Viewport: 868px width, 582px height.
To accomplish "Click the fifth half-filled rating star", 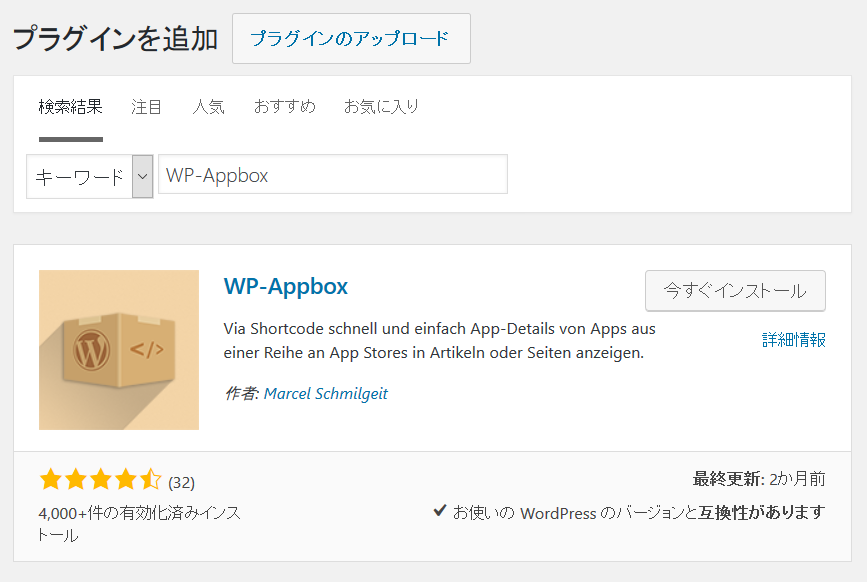I will click(151, 479).
